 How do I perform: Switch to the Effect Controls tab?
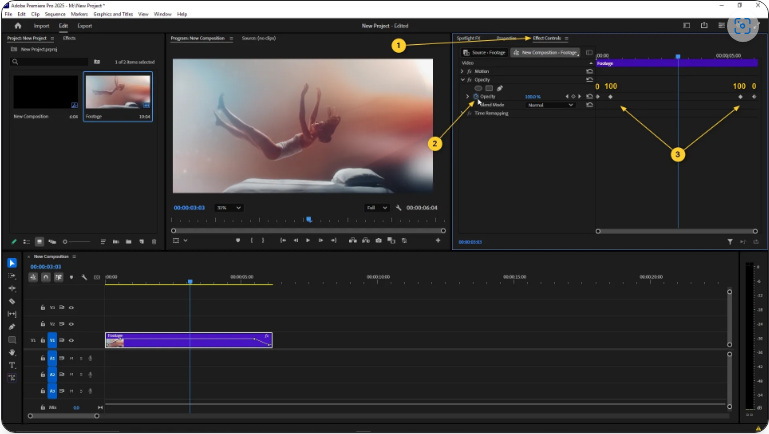(x=547, y=38)
